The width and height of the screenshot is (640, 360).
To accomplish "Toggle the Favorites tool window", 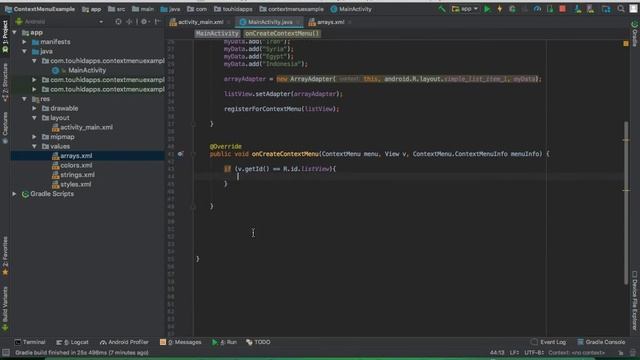I will [5, 256].
